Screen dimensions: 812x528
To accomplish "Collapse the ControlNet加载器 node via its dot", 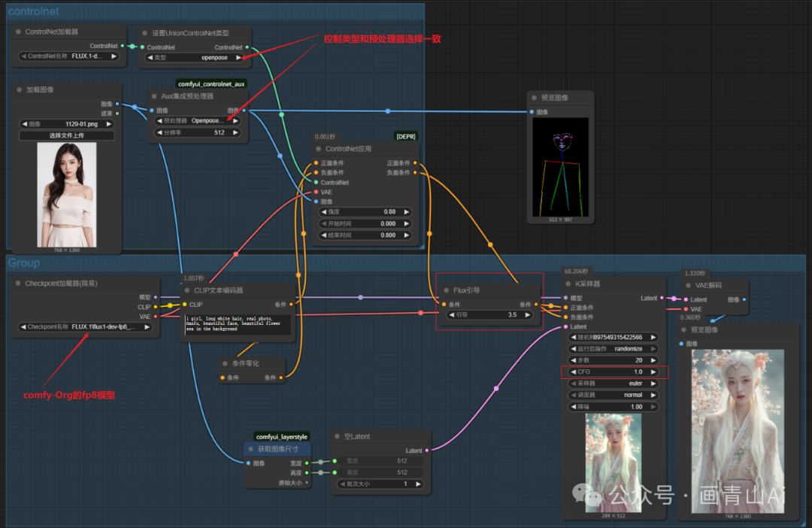I will click(18, 32).
